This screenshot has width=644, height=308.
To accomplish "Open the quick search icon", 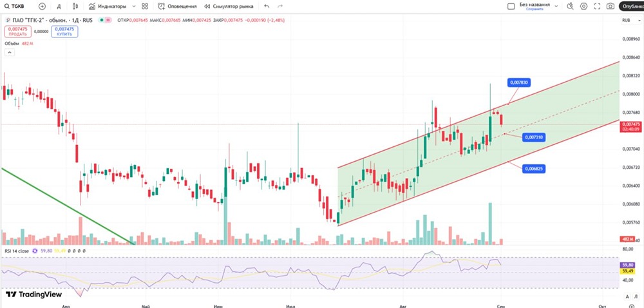I will (x=570, y=6).
